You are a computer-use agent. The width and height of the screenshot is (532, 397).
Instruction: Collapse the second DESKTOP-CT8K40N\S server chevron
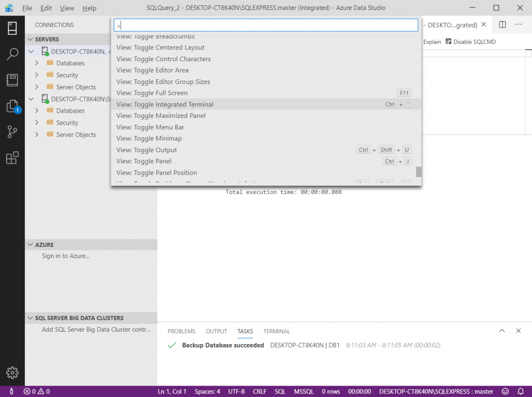click(x=31, y=99)
